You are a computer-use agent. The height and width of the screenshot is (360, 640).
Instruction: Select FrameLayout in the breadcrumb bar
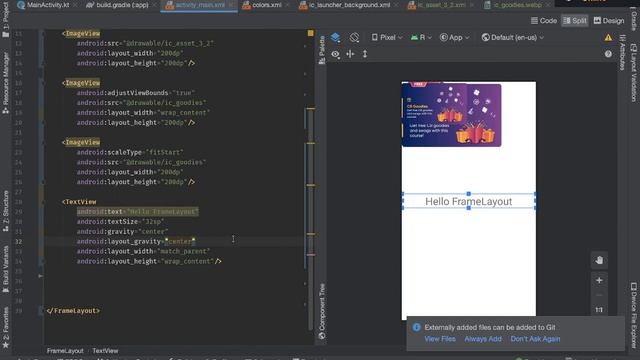[65, 351]
